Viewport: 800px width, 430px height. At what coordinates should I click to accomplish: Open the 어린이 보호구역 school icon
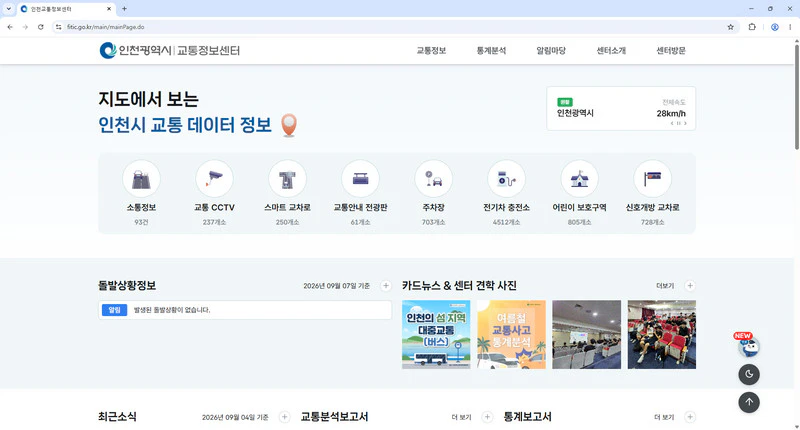(579, 179)
